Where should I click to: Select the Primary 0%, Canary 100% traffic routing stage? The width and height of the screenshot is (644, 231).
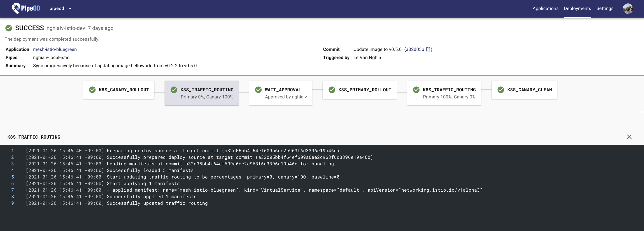201,93
